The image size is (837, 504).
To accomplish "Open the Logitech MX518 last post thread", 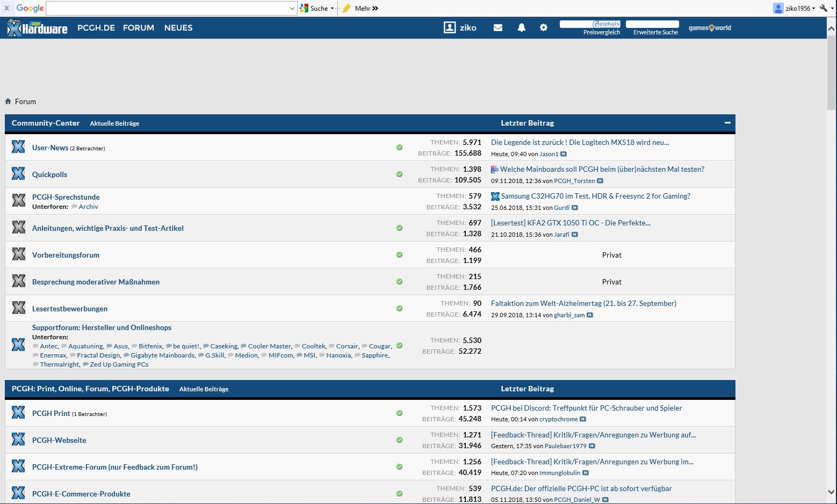I will [580, 142].
